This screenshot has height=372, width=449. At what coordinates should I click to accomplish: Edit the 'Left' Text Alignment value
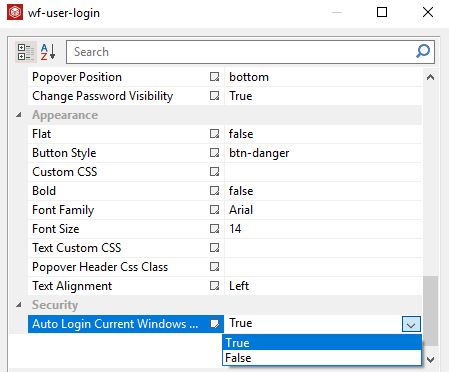pos(323,286)
